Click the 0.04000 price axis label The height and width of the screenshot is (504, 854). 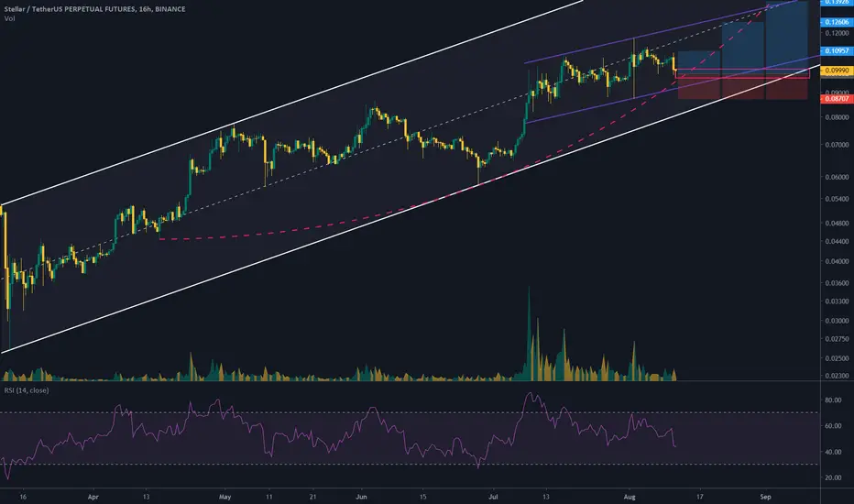pyautogui.click(x=838, y=261)
